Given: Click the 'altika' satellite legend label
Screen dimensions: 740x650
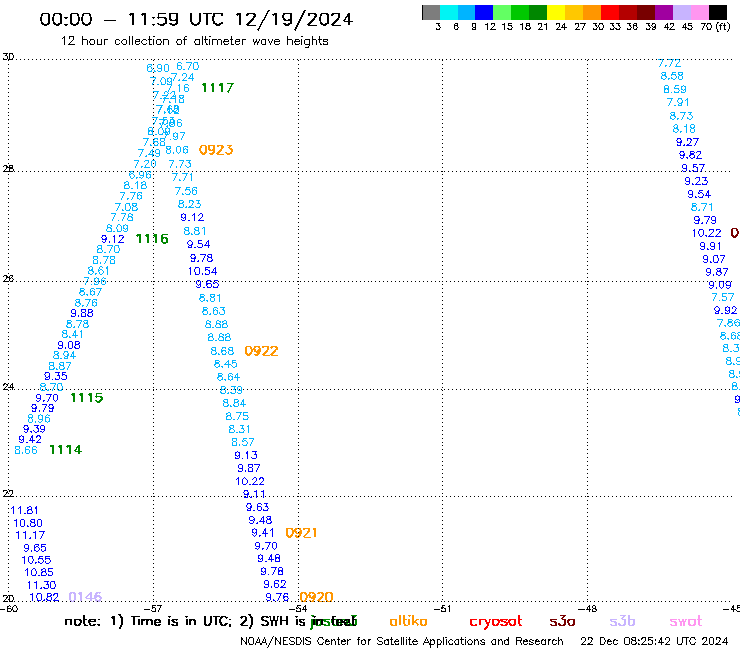Looking at the screenshot, I should click(408, 621).
